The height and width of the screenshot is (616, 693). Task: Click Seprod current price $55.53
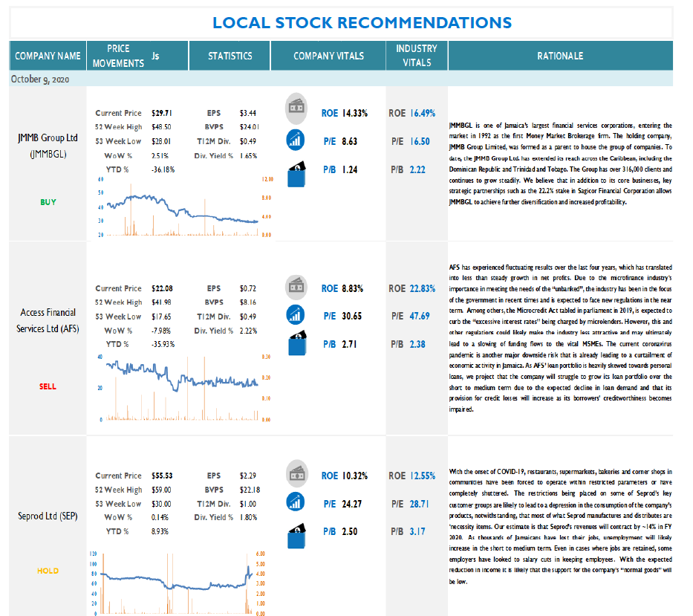pos(162,476)
